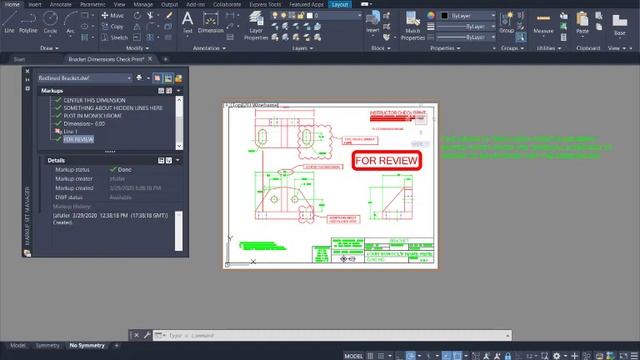The image size is (640, 360).
Task: Open the Output ribbon tab
Action: 169,4
